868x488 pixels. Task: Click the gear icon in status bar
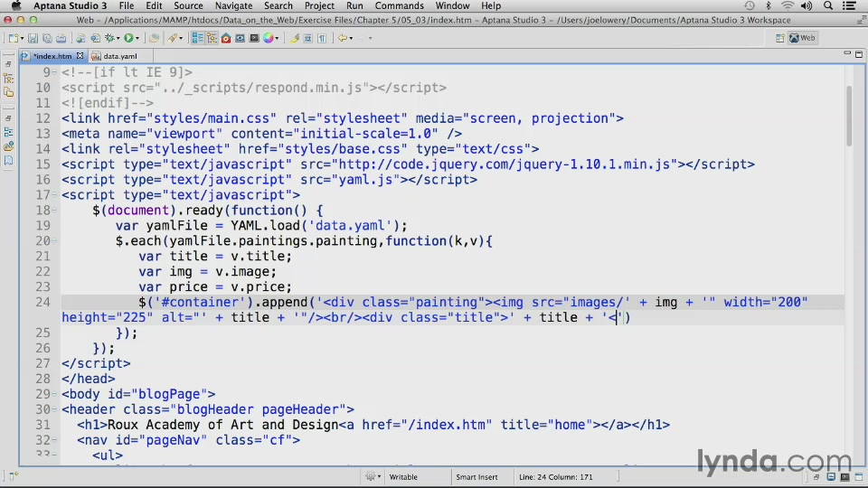click(371, 476)
